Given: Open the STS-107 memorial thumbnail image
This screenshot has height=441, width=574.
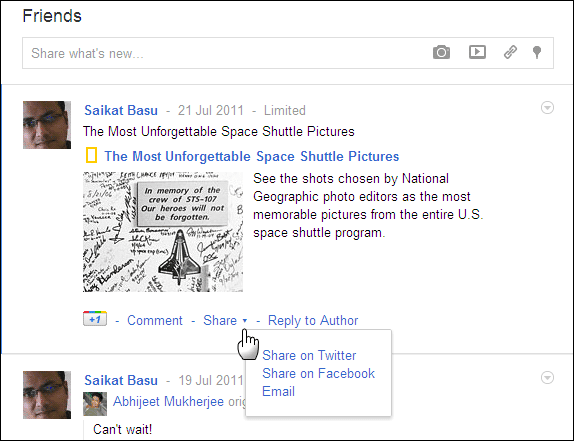Looking at the screenshot, I should coord(163,232).
